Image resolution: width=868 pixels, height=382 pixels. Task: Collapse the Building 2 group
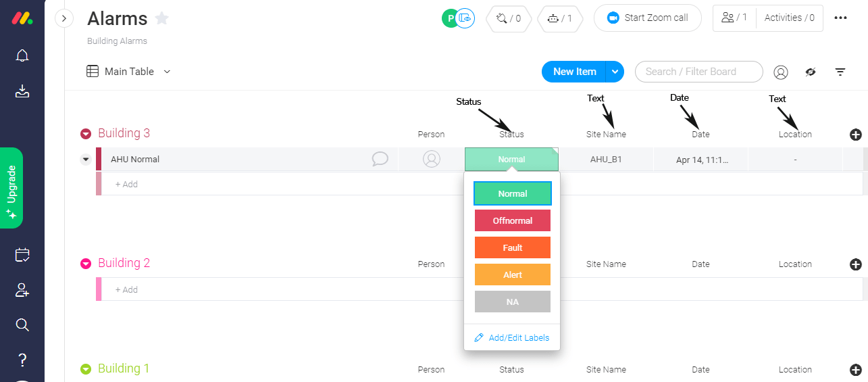coord(86,264)
